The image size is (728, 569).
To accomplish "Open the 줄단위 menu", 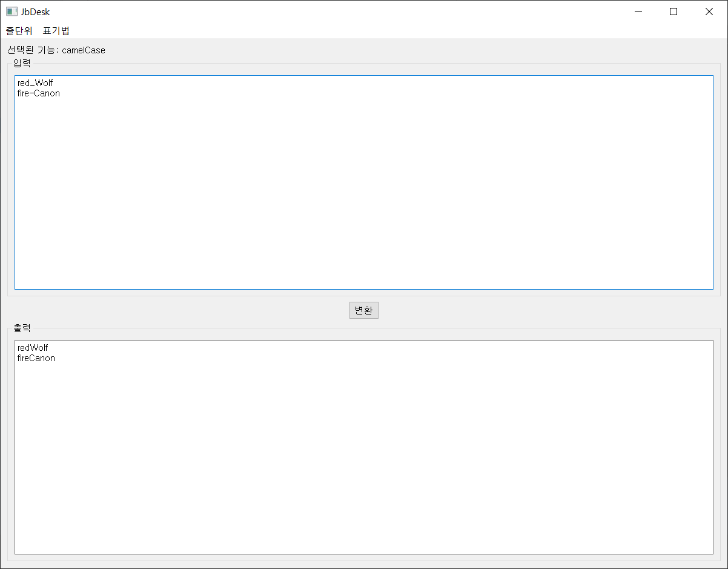I will pyautogui.click(x=19, y=31).
